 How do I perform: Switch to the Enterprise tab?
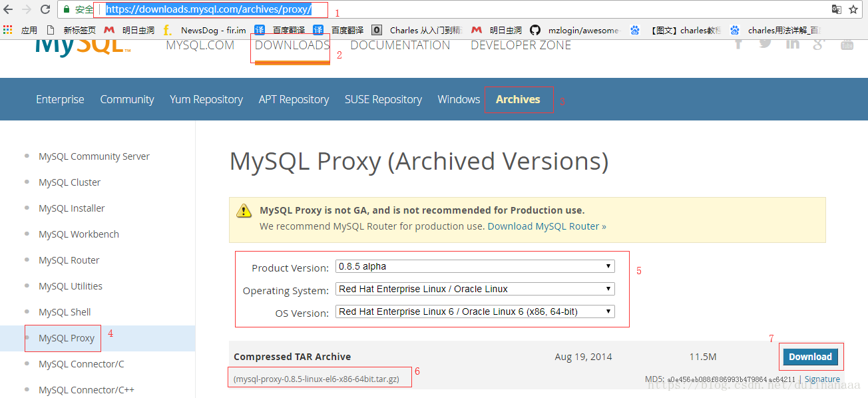pyautogui.click(x=60, y=99)
